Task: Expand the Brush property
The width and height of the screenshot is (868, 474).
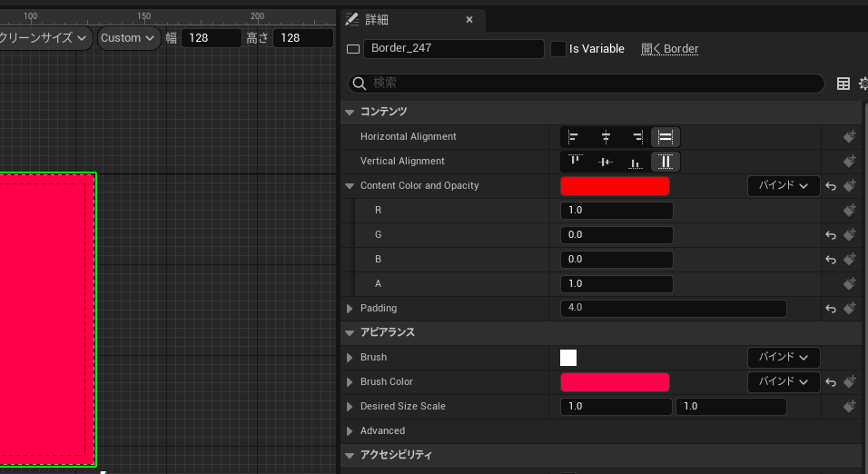Action: (350, 358)
